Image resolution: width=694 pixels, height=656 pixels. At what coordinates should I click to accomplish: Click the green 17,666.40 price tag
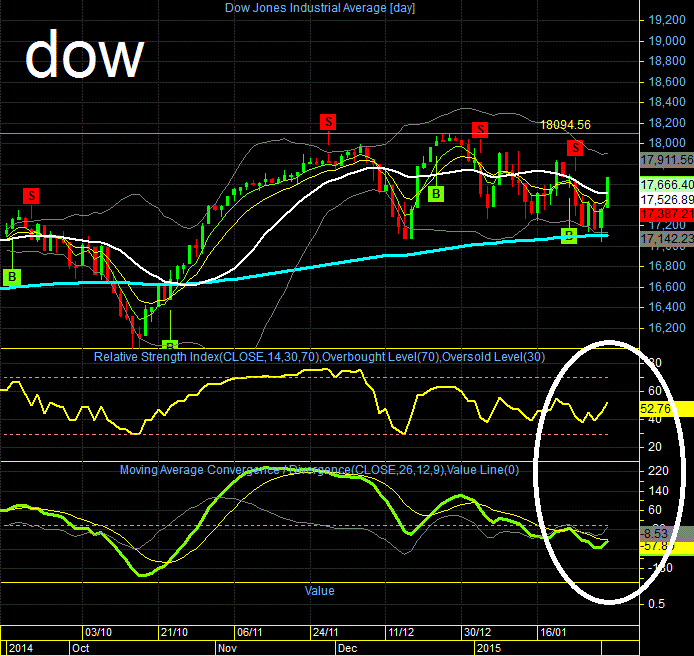(667, 184)
